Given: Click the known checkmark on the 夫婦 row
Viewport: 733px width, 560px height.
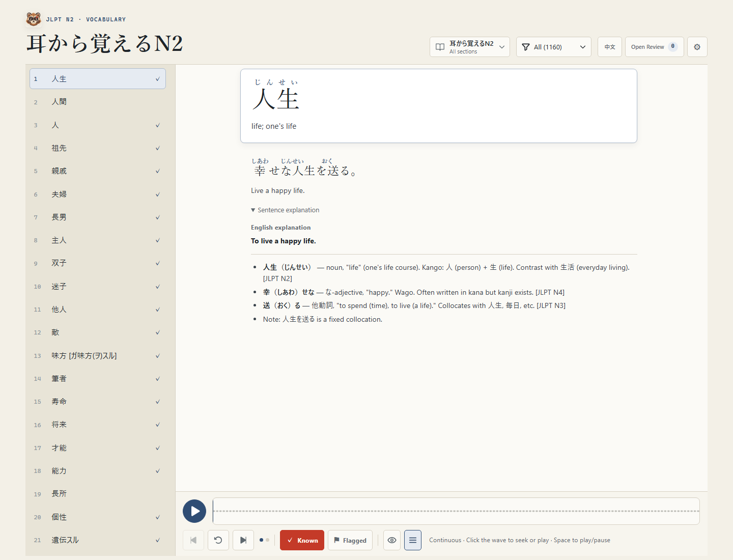Looking at the screenshot, I should (x=157, y=194).
